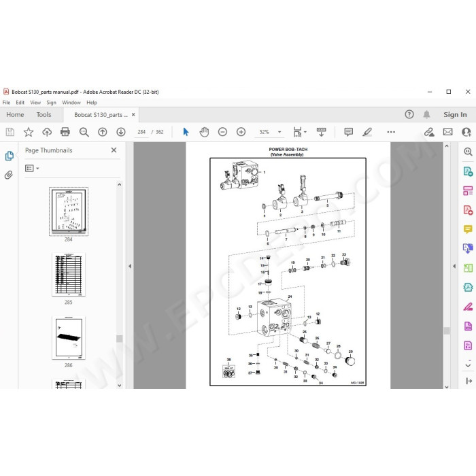Click the thumbnails panel scrollbar thumb

120,339
